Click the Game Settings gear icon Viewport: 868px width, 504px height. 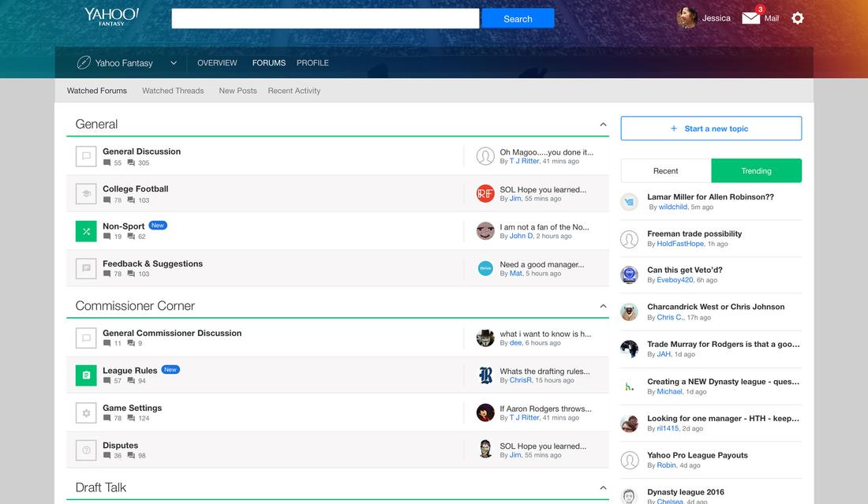pyautogui.click(x=86, y=413)
